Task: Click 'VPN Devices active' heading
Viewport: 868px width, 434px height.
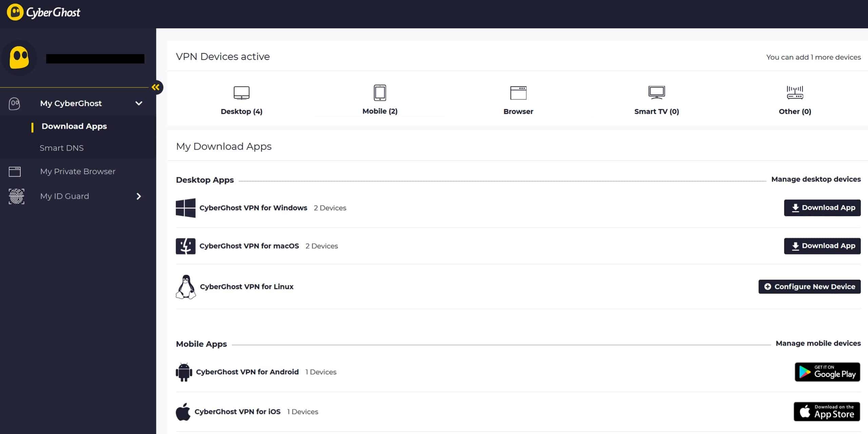Action: [x=223, y=57]
